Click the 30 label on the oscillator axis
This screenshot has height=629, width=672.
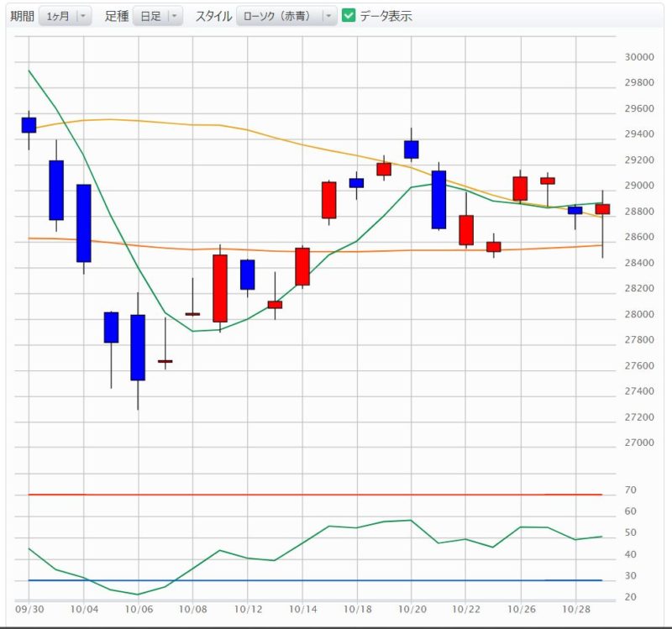click(631, 576)
